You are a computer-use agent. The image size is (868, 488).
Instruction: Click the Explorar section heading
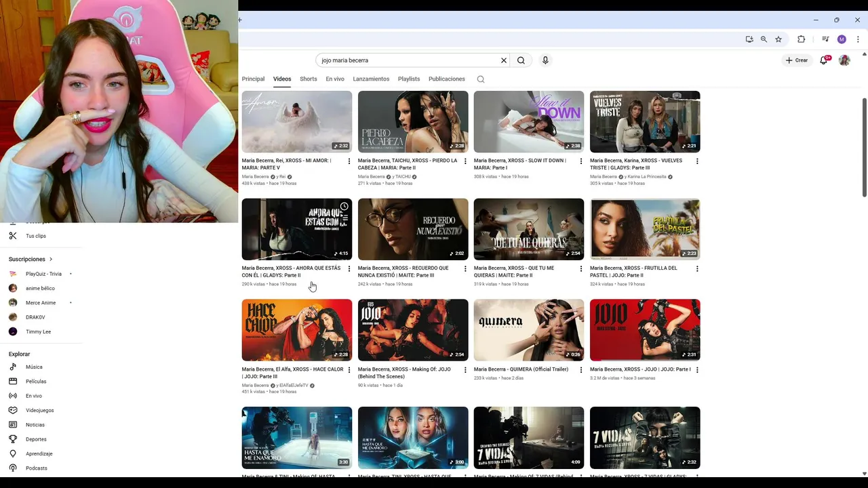click(20, 354)
